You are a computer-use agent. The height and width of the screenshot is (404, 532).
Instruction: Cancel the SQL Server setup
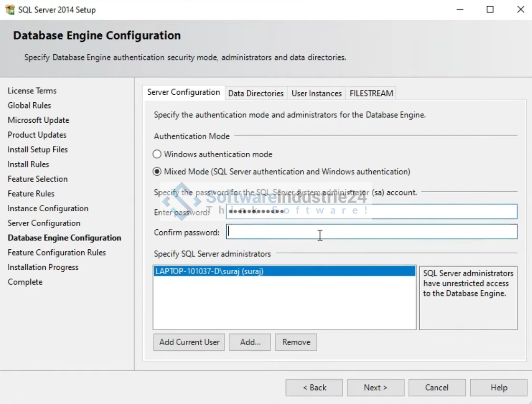tap(436, 387)
